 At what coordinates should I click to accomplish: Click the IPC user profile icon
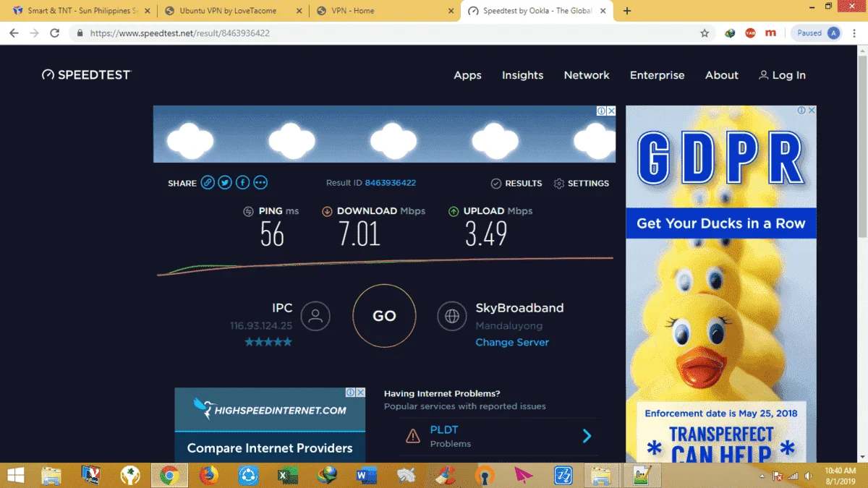click(x=315, y=316)
